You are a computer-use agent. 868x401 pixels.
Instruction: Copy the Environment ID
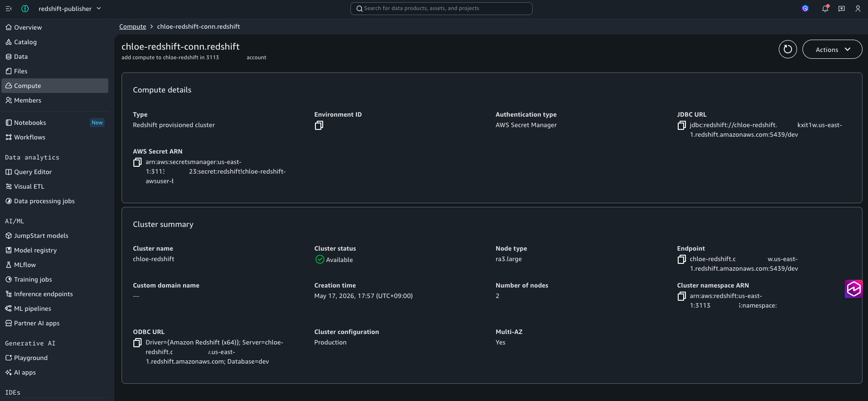[319, 125]
